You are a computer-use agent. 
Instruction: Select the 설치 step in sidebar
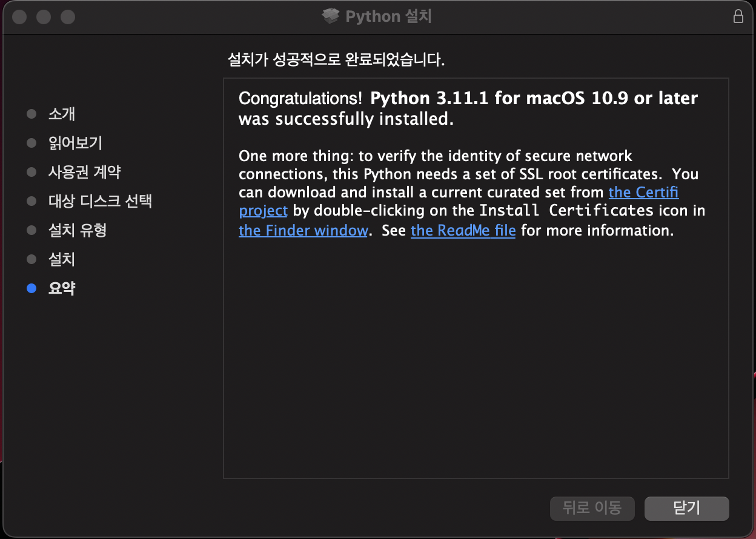point(62,259)
